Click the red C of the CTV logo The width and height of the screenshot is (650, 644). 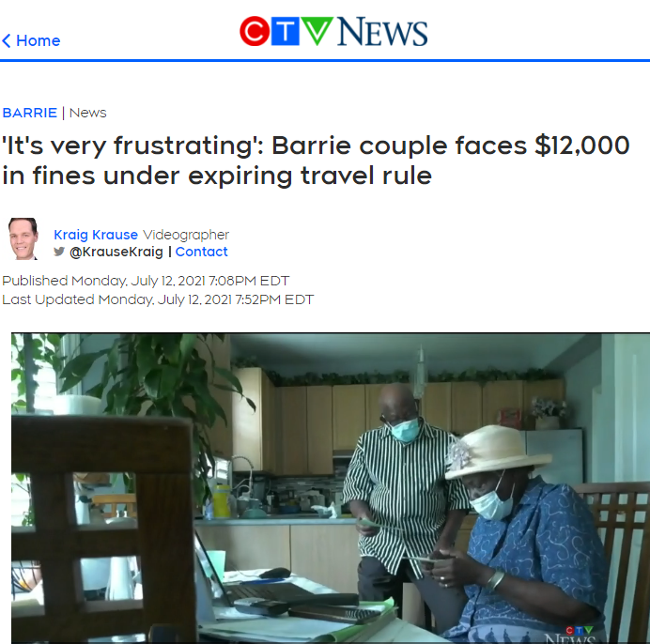tap(255, 32)
